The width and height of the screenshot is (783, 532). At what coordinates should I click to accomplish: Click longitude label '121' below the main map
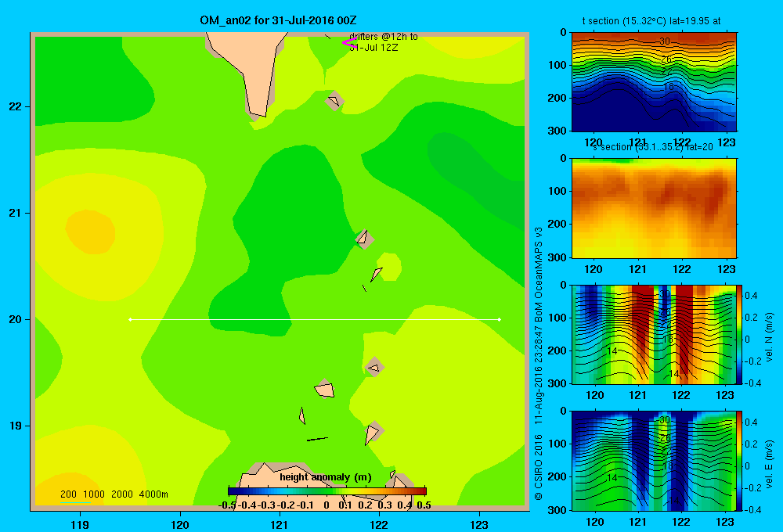coord(280,524)
